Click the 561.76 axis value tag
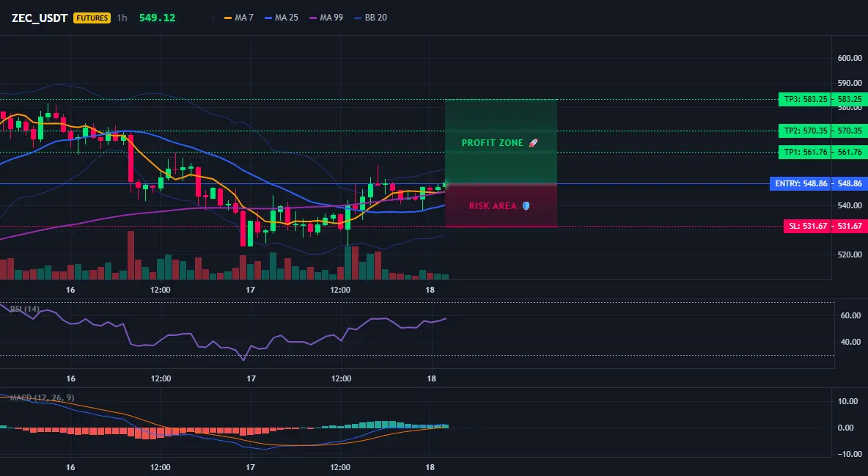 coord(849,153)
